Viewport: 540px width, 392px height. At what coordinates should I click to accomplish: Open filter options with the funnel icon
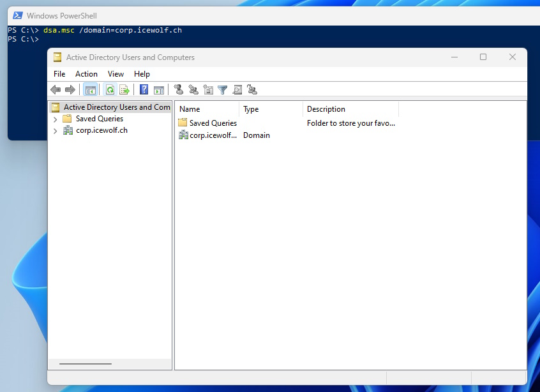tap(223, 90)
